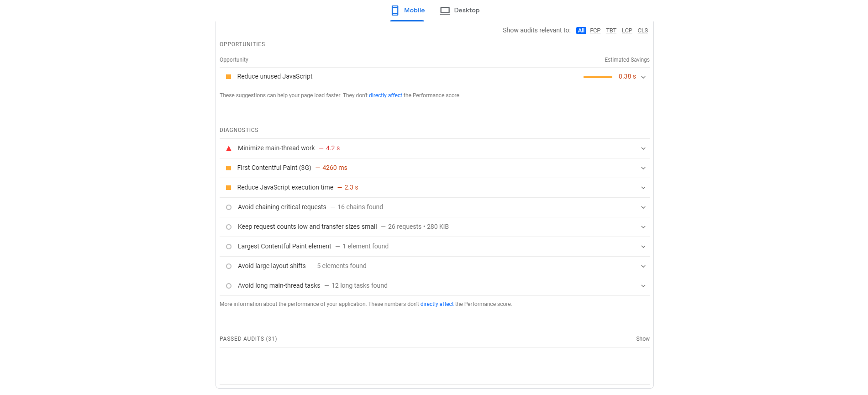The image size is (868, 395).
Task: Click the Avoid chaining critical requests label
Action: (x=282, y=207)
